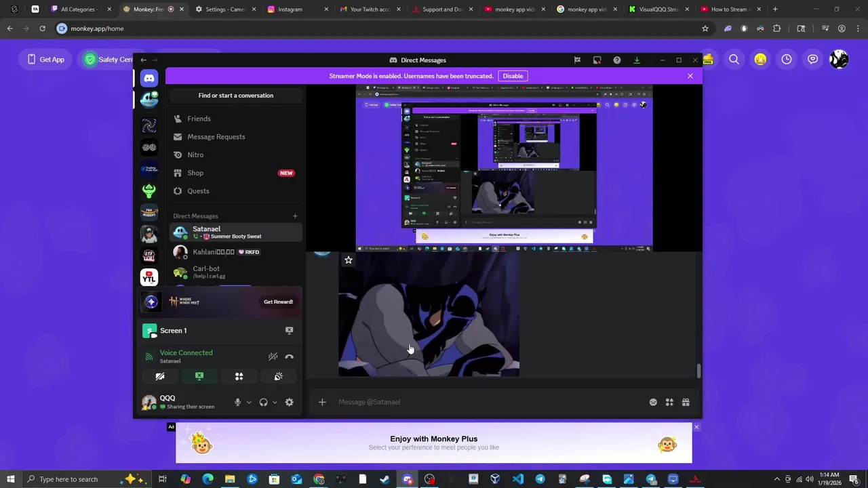Open the Discord help question mark icon
This screenshot has width=868, height=488.
616,60
